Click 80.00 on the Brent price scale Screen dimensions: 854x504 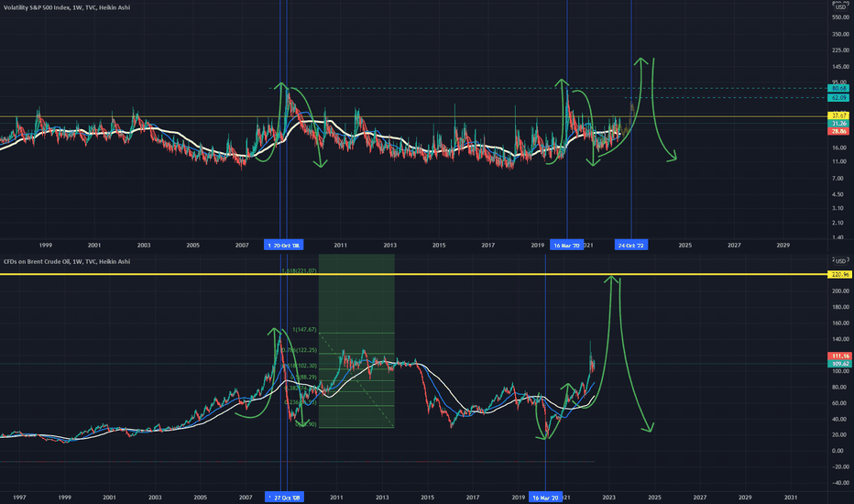pyautogui.click(x=841, y=387)
